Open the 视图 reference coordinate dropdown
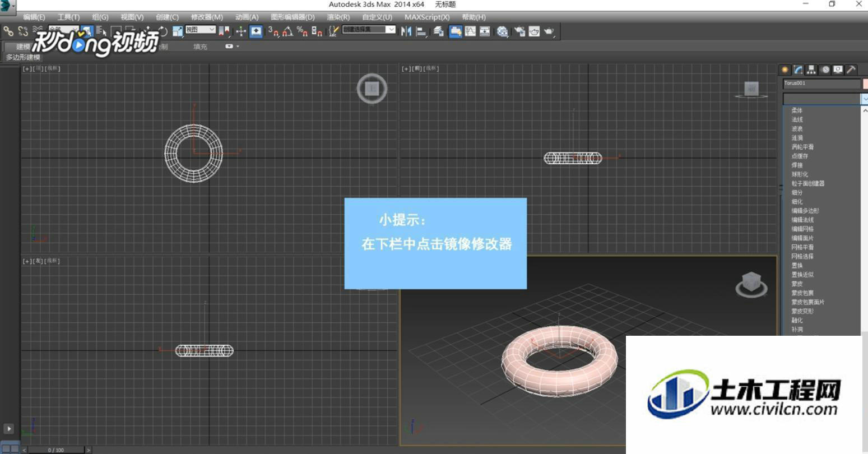Image resolution: width=868 pixels, height=454 pixels. click(x=200, y=30)
